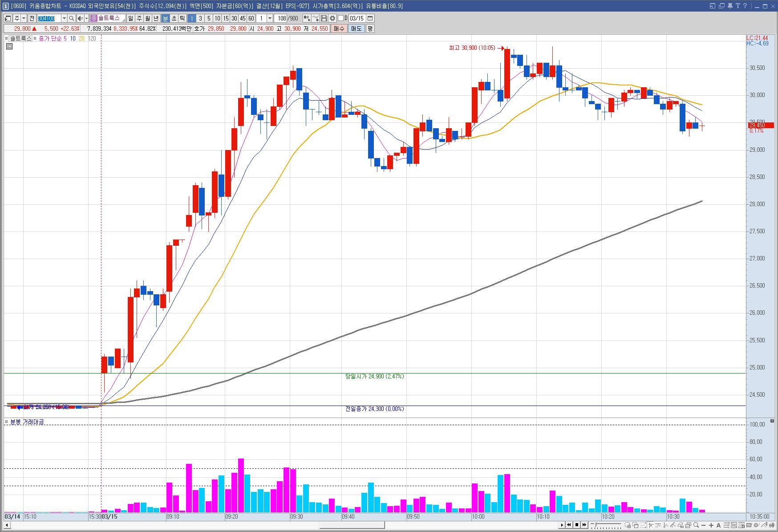Click the 매도 sell button

click(357, 28)
